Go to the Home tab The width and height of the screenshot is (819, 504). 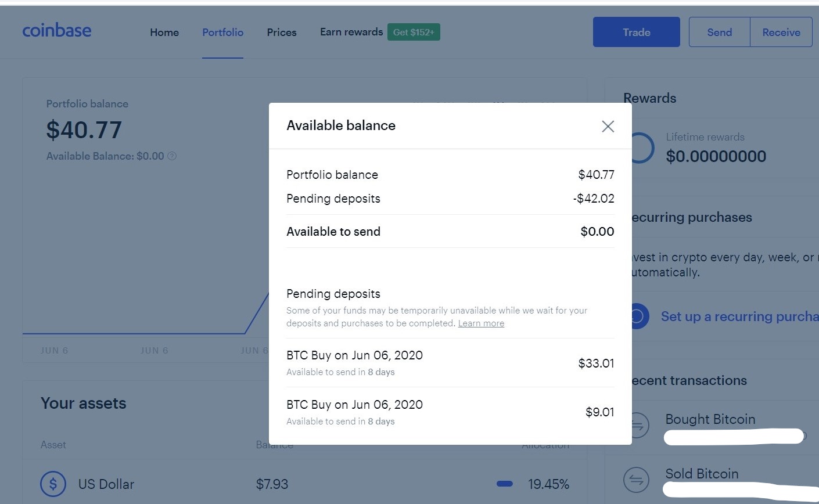164,33
